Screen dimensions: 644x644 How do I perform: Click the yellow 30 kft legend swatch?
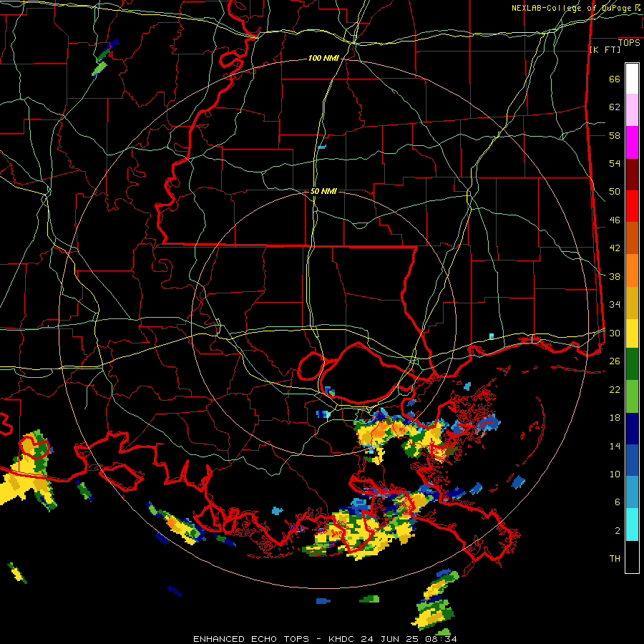[x=632, y=333]
